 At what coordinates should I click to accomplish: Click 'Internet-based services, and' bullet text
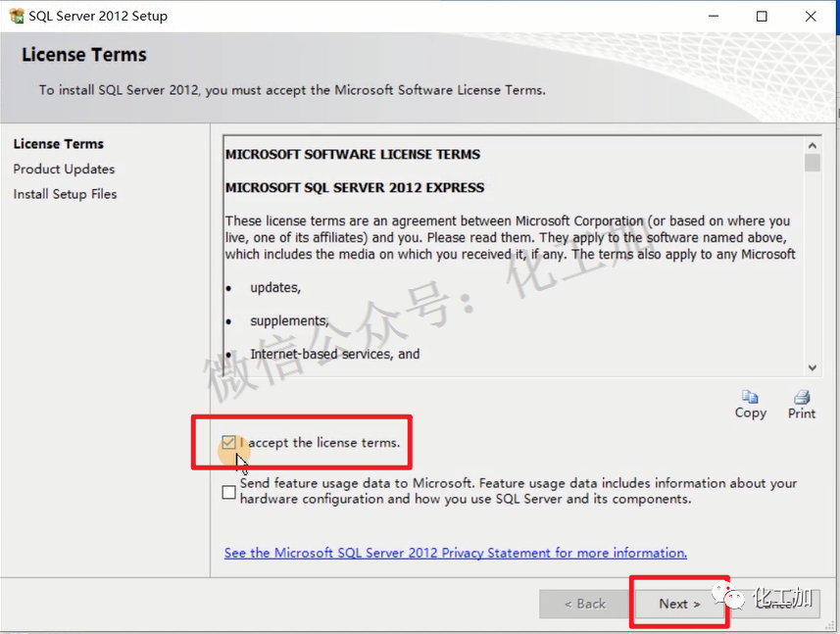(x=335, y=354)
